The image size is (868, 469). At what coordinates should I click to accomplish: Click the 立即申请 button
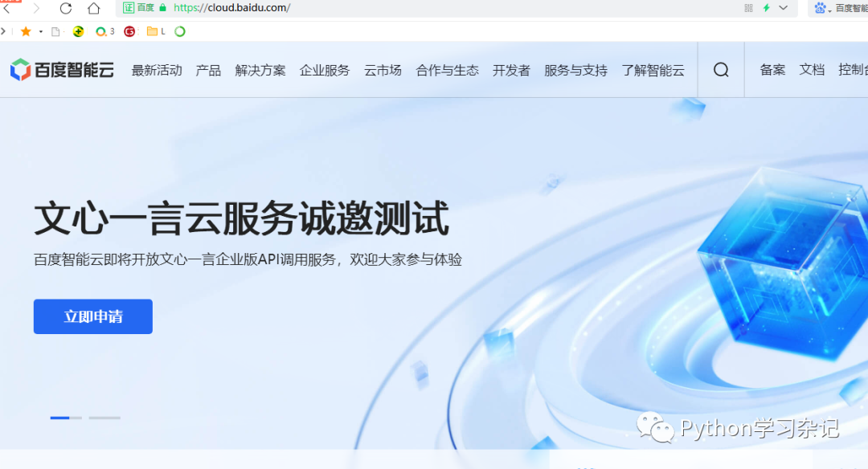93,316
